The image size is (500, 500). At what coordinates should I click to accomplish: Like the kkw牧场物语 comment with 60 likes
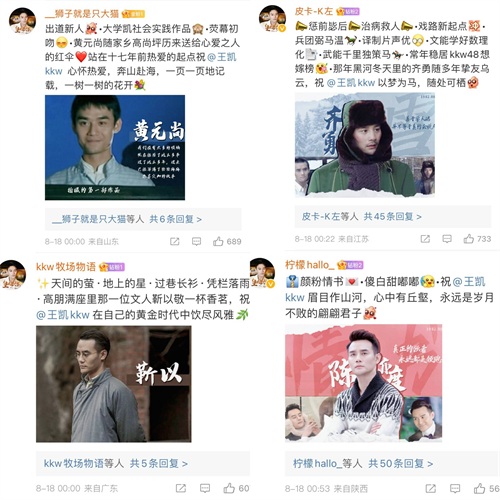tap(229, 488)
